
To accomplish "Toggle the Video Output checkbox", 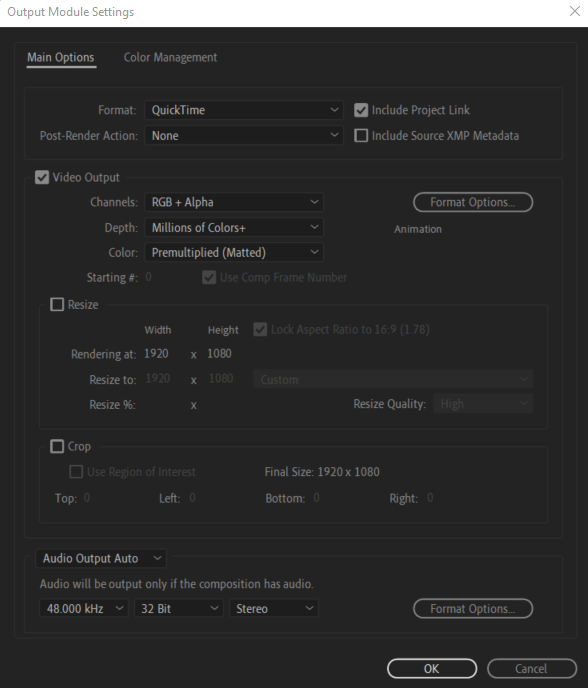I will [x=42, y=177].
